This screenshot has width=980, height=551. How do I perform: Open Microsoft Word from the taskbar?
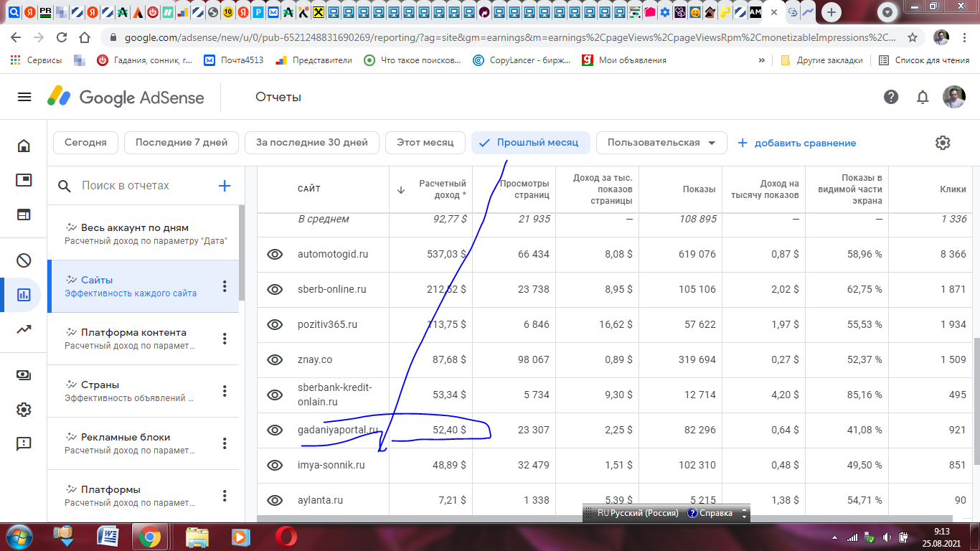(x=108, y=536)
